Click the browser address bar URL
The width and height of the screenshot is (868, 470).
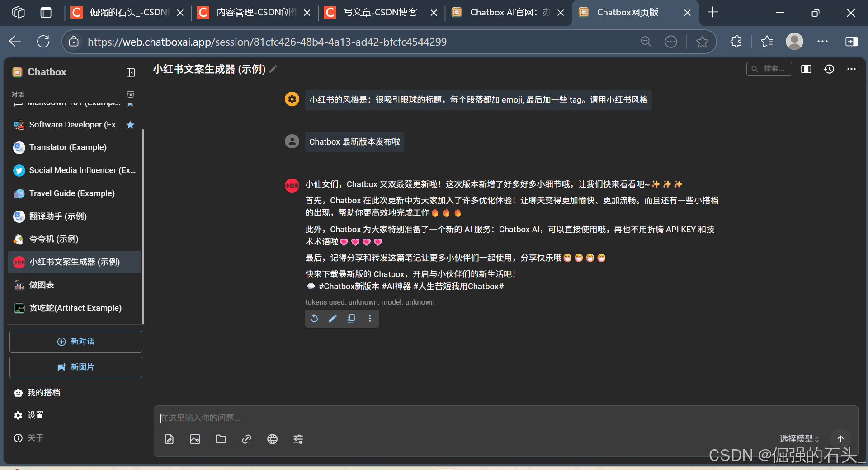[267, 42]
